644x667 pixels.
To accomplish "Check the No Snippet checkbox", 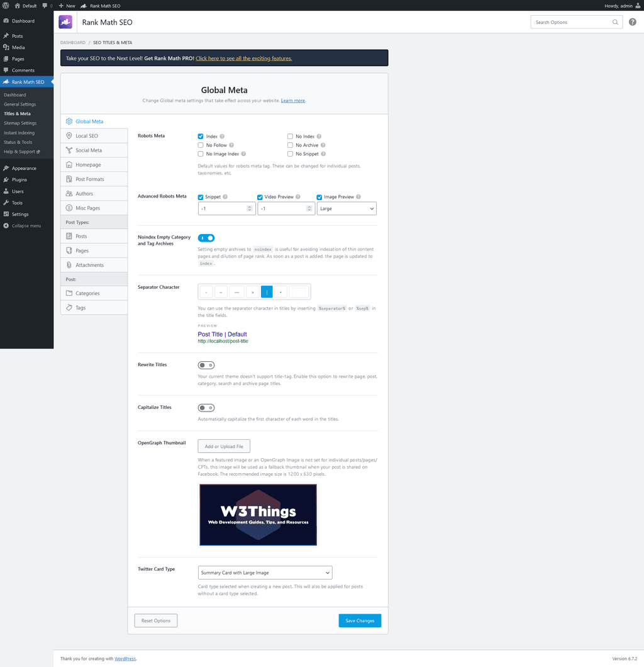I will click(290, 154).
